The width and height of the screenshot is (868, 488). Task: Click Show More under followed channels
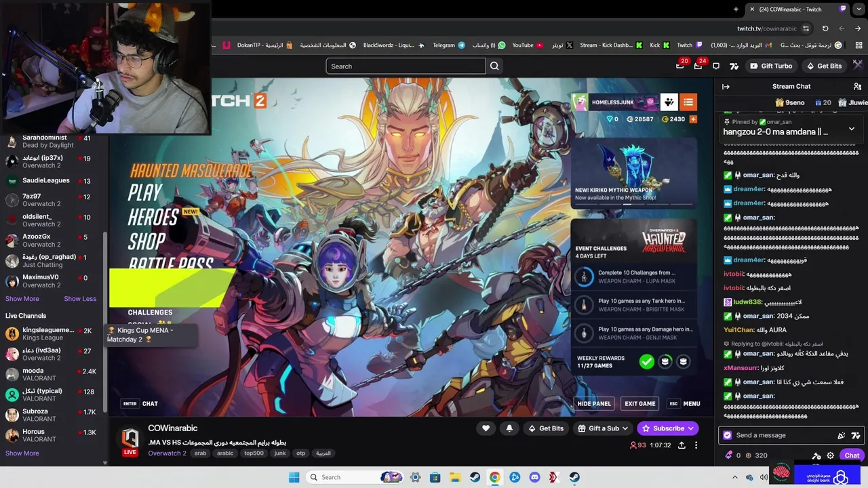(22, 299)
